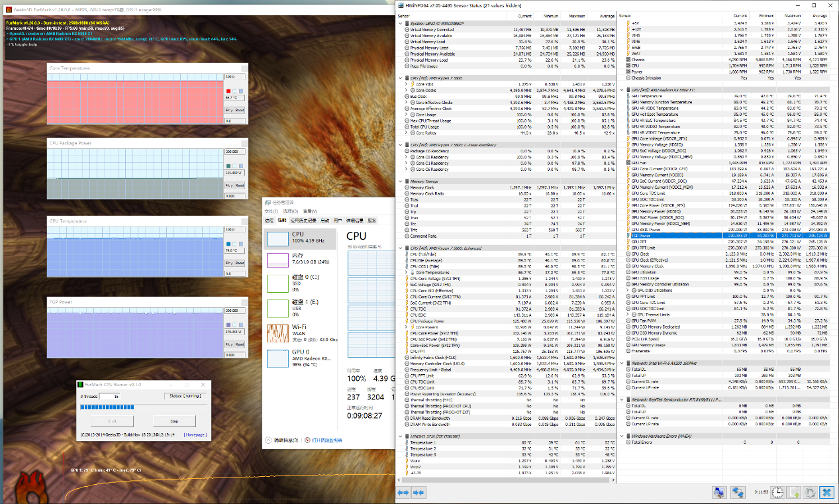Open the Homepage link in CPU Burner
The height and width of the screenshot is (504, 839).
point(195,435)
